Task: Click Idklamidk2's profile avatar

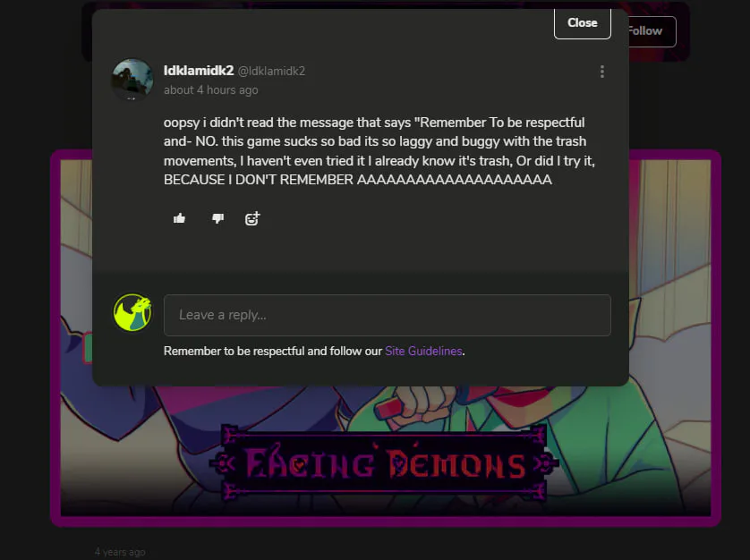Action: [x=132, y=80]
